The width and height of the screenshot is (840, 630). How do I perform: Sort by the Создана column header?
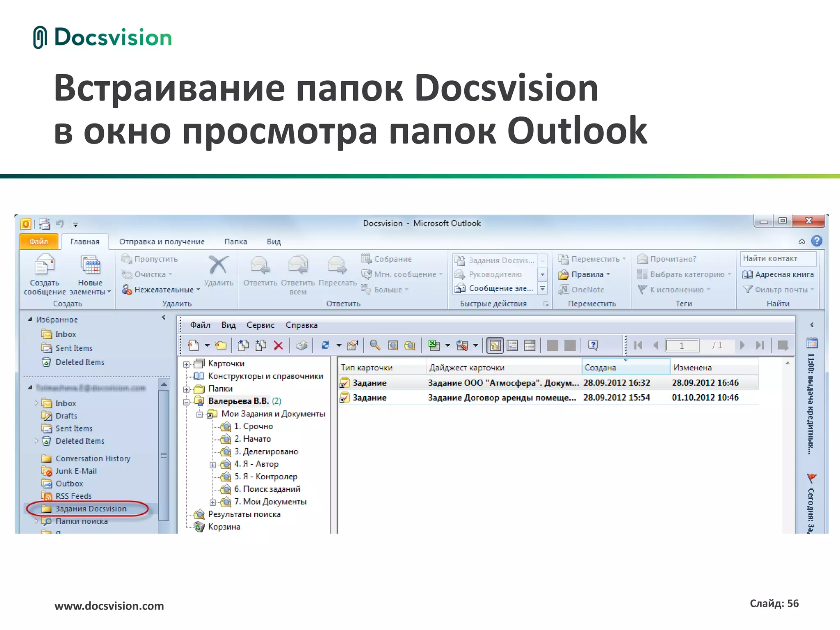(625, 367)
